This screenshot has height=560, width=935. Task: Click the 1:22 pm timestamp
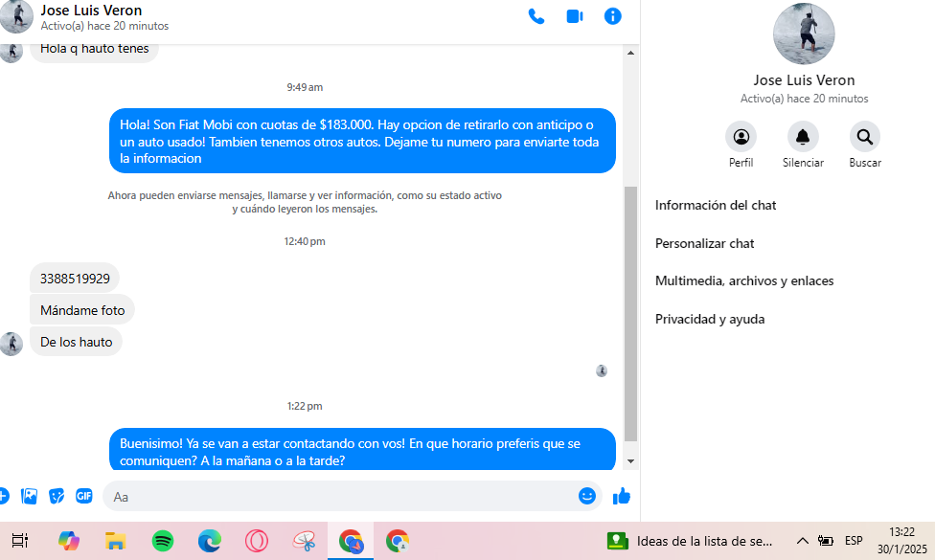305,406
